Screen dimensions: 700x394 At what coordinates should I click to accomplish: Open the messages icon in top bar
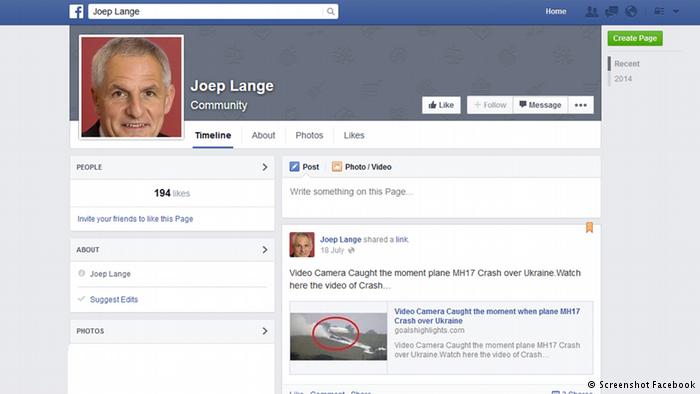[x=611, y=12]
